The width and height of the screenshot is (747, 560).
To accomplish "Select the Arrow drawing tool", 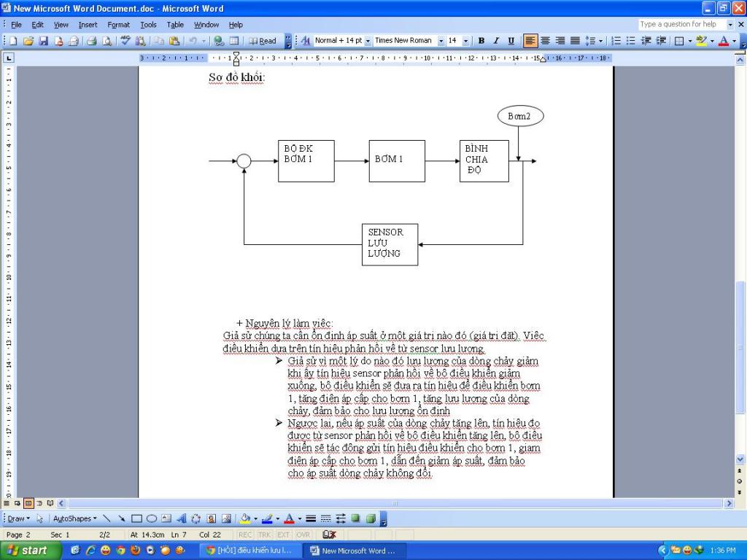I will click(x=122, y=518).
